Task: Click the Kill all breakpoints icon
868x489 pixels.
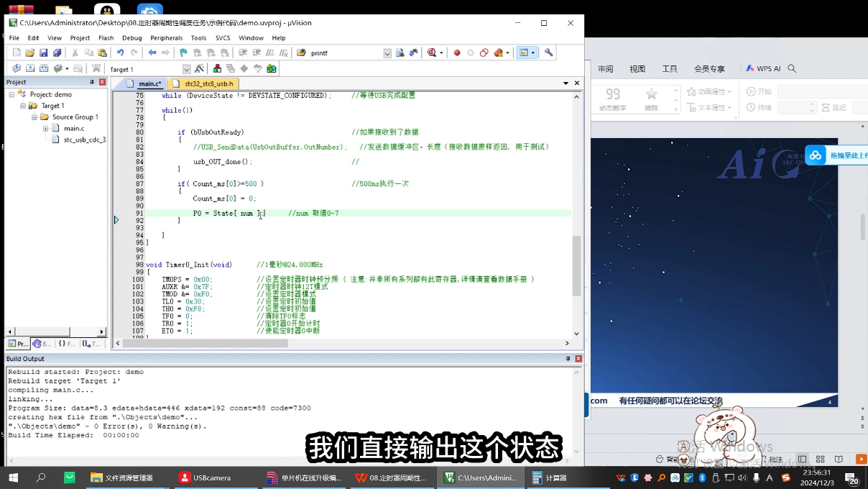Action: 497,52
